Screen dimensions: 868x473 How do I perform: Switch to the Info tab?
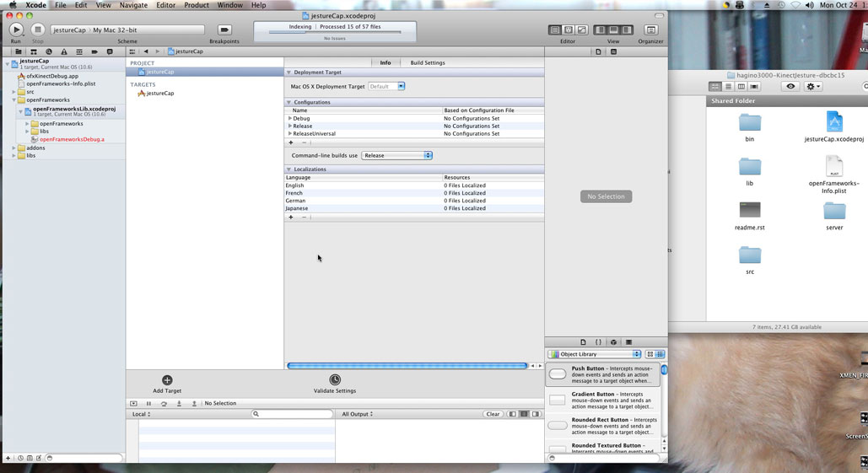click(x=385, y=62)
